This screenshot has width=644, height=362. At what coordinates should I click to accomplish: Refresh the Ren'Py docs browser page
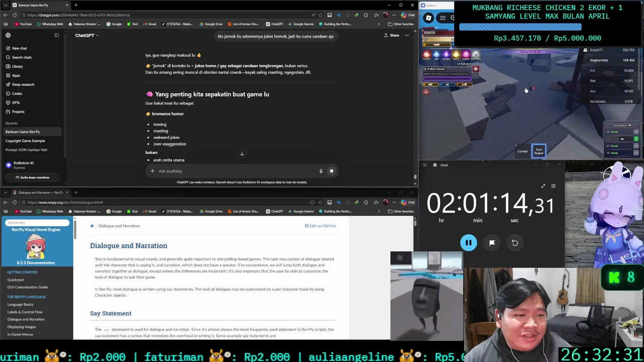pyautogui.click(x=15, y=202)
